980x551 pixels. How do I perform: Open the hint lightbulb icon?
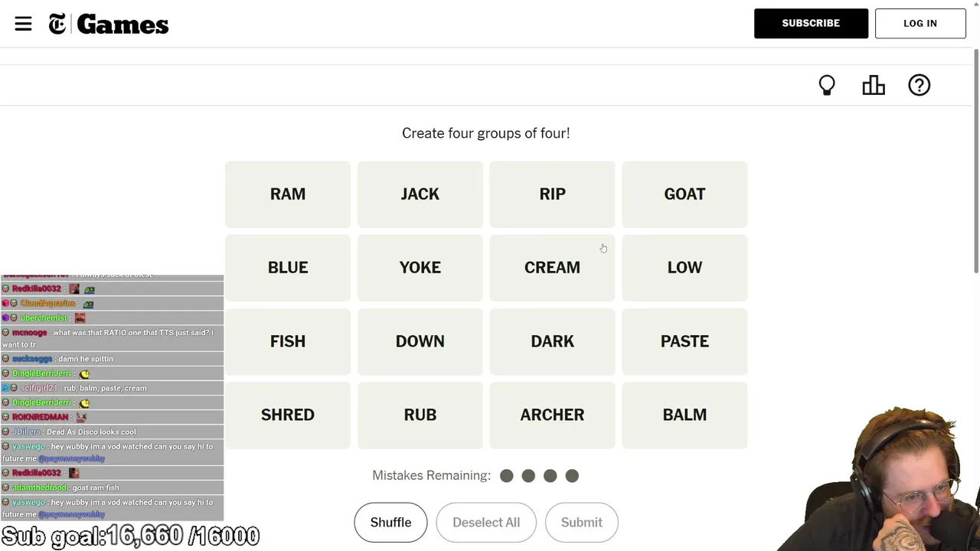(827, 85)
